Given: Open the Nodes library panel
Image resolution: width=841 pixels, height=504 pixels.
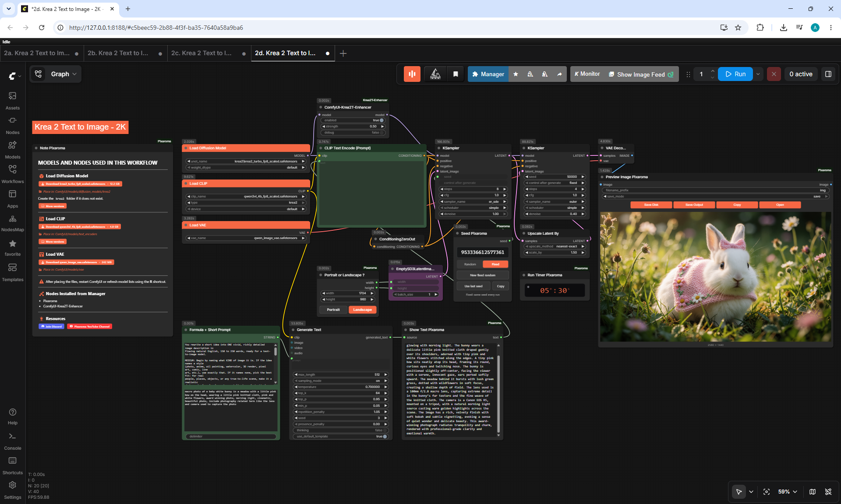Looking at the screenshot, I should pos(13,125).
